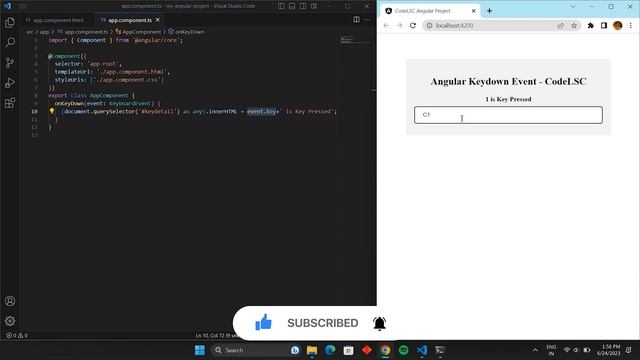Click the code minimap preview
Screen dimensions: 640x360
tap(355, 40)
